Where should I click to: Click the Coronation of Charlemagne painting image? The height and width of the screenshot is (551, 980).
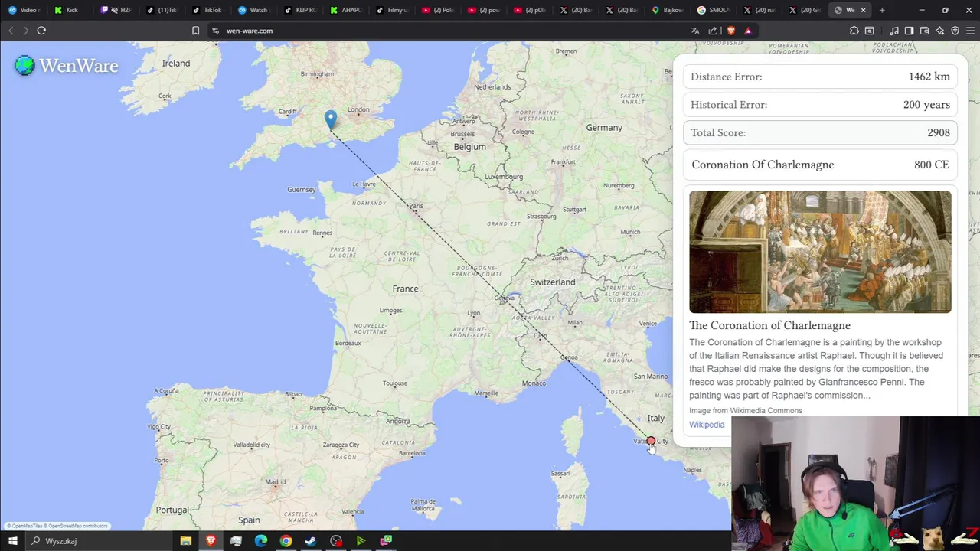pos(820,252)
